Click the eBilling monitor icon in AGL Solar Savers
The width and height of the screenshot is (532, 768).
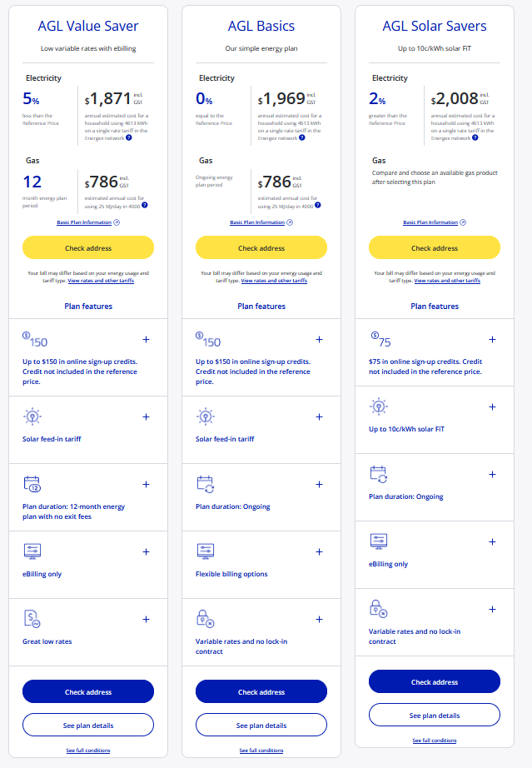click(x=379, y=541)
